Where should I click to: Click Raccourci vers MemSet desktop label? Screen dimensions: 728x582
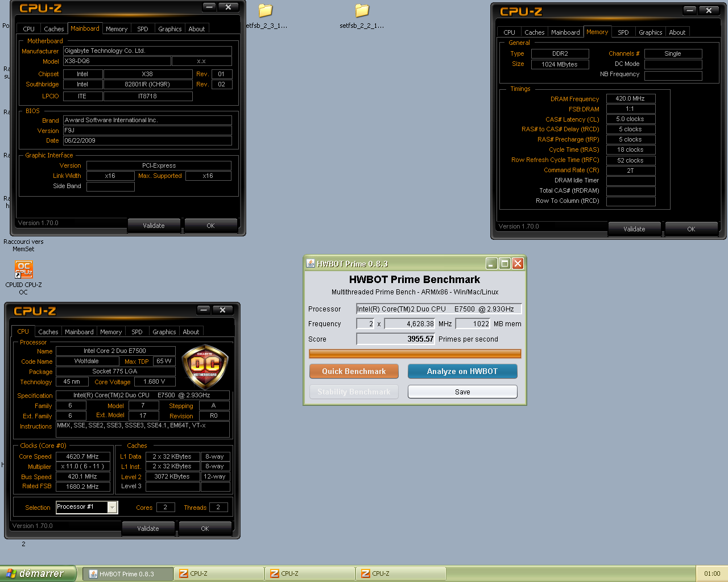(23, 246)
